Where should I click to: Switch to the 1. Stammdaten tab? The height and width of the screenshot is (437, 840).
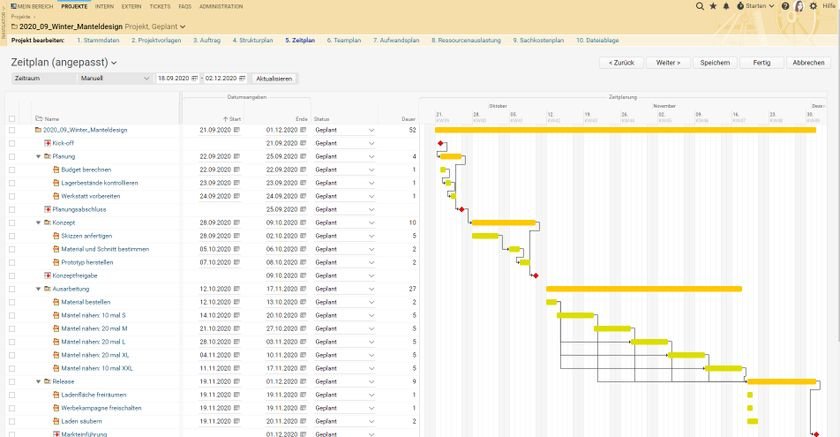click(98, 40)
